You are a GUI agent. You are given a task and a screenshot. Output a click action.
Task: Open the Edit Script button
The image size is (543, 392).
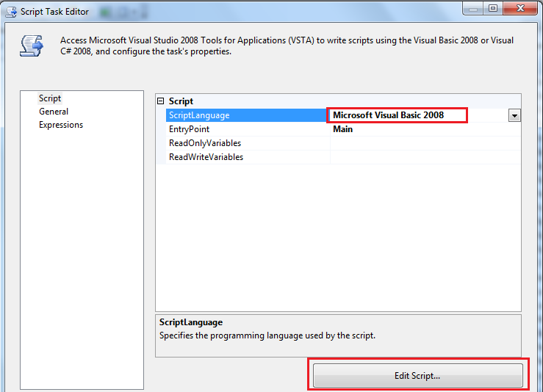[417, 375]
